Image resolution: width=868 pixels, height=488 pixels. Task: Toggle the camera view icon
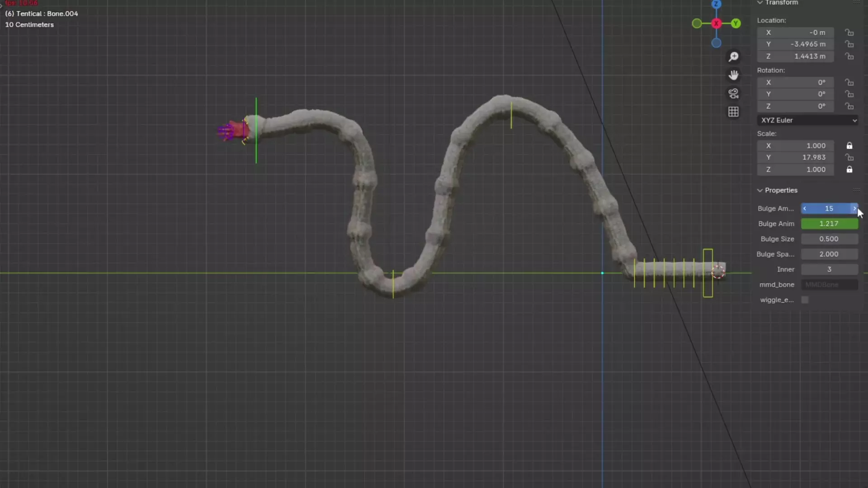733,94
